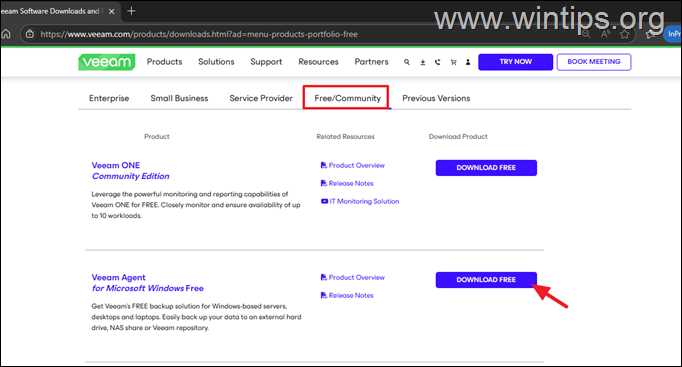This screenshot has width=682, height=367.
Task: Download Veeam Agent for Windows free
Action: pyautogui.click(x=486, y=280)
